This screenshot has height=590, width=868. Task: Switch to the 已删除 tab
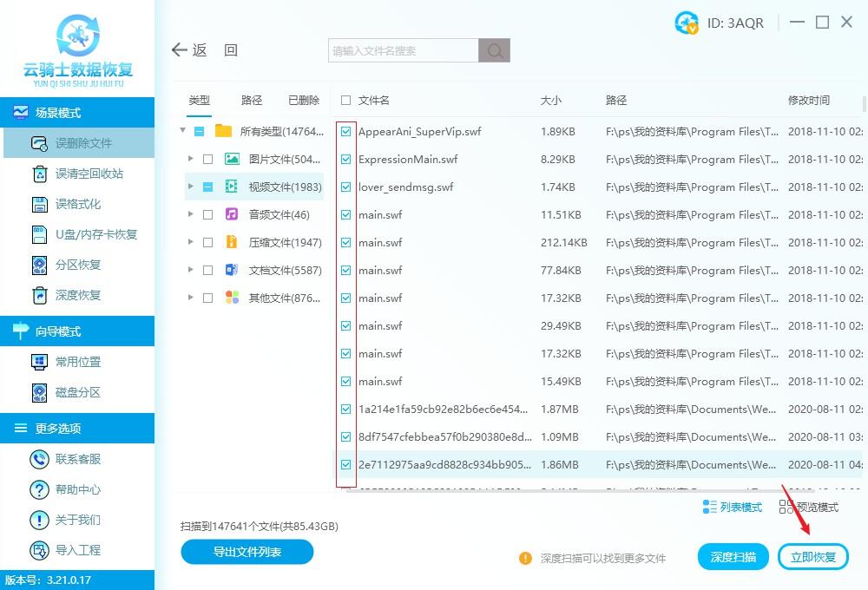coord(303,100)
